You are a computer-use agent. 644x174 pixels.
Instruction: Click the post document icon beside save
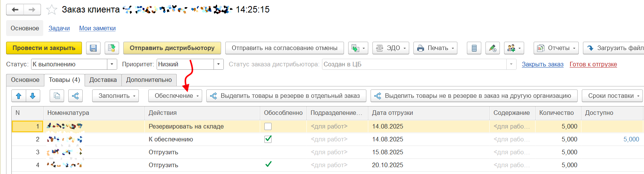click(x=112, y=48)
